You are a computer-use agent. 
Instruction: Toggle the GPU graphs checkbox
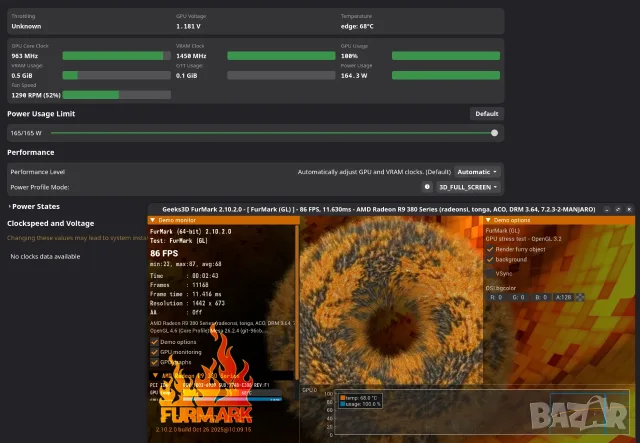(x=154, y=362)
